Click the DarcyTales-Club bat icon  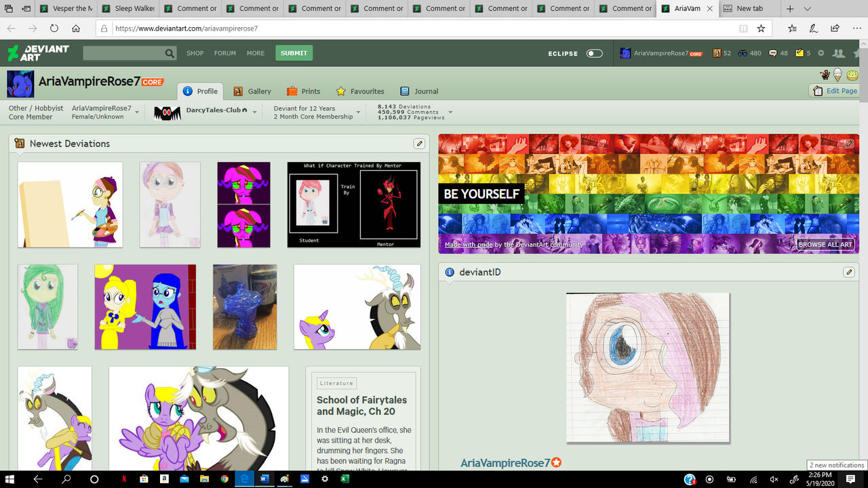pos(167,113)
